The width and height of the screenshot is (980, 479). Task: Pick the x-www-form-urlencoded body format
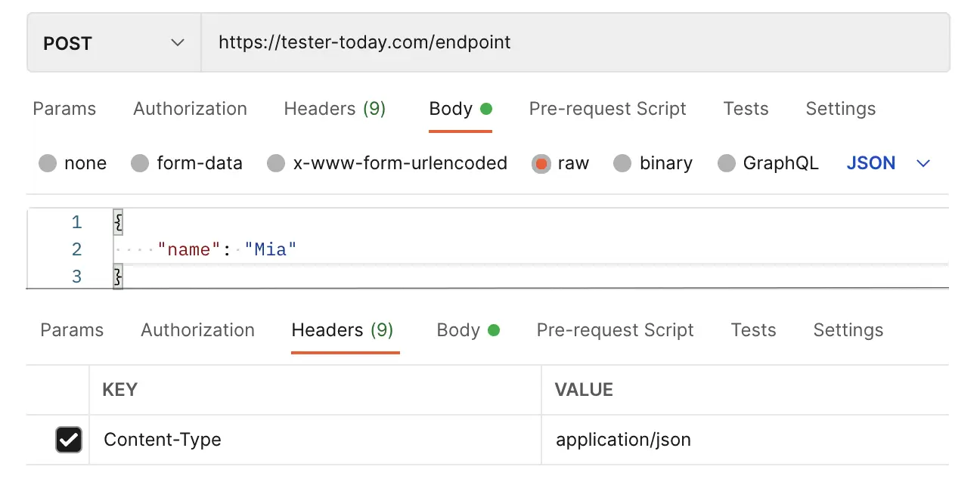[276, 163]
